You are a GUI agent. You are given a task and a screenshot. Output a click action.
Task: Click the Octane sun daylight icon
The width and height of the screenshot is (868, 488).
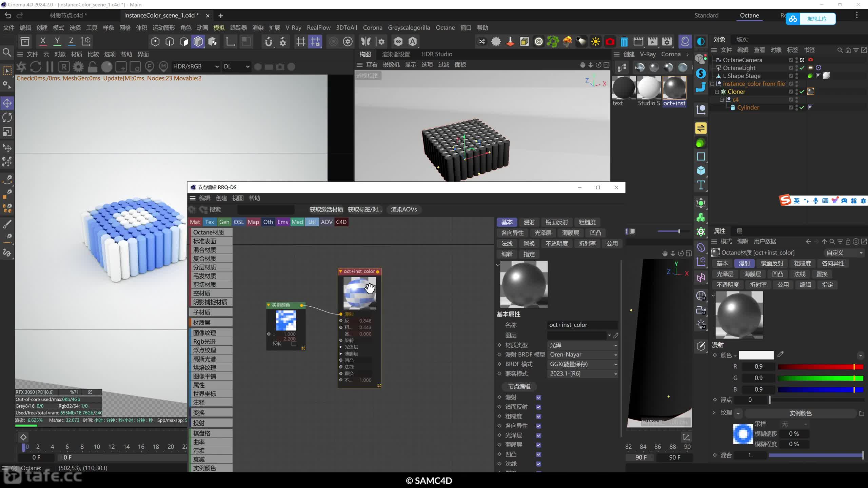[596, 41]
